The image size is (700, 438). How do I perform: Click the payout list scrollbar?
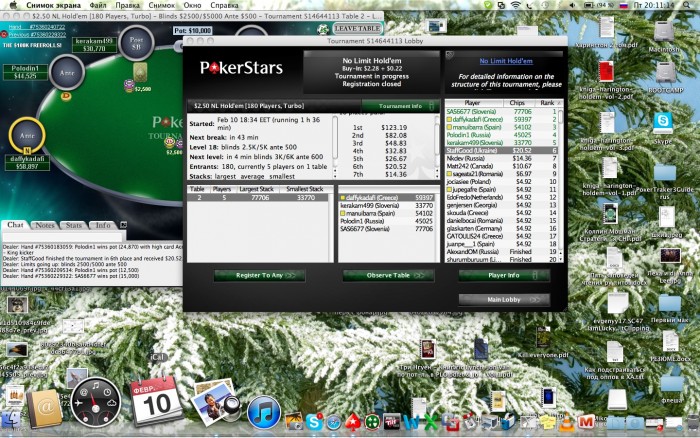click(437, 146)
